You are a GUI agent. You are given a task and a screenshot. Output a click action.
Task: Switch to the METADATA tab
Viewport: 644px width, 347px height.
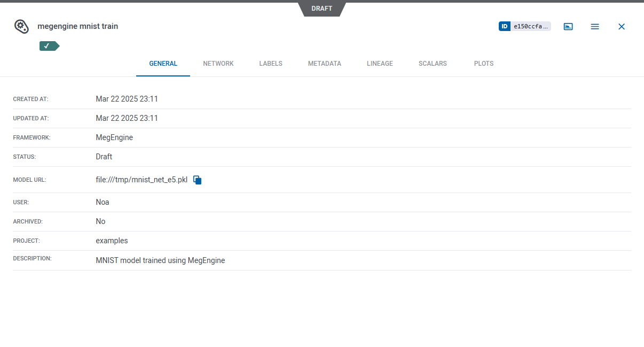(x=324, y=63)
